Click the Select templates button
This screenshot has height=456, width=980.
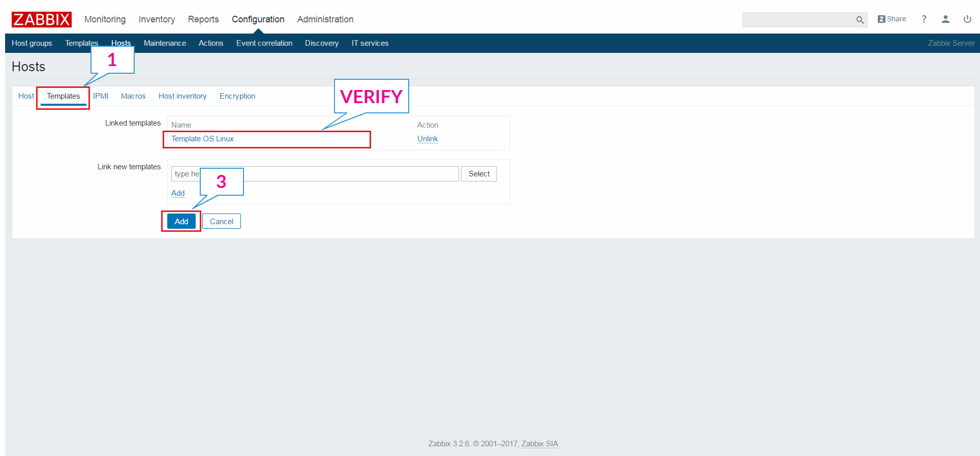(479, 174)
